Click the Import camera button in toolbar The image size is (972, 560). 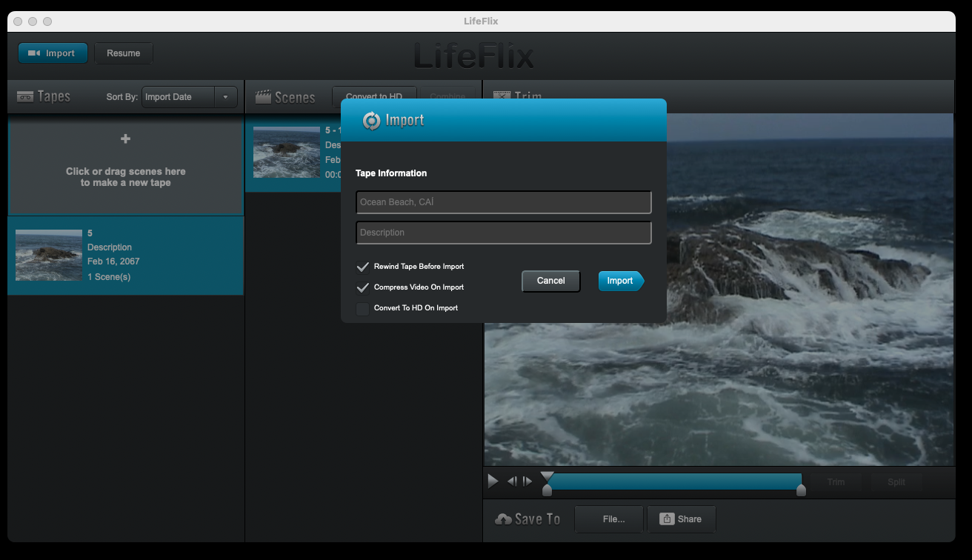tap(53, 53)
